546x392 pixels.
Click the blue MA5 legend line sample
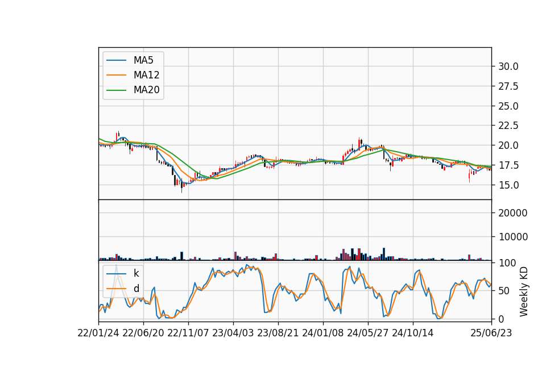[x=116, y=60]
